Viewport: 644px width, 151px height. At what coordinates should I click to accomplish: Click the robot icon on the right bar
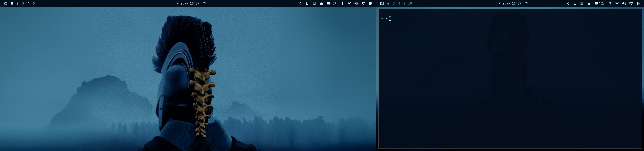click(589, 4)
